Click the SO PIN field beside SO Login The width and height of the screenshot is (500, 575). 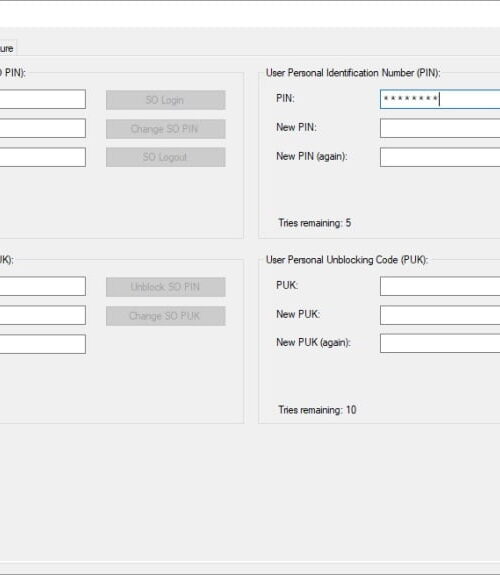(x=43, y=99)
